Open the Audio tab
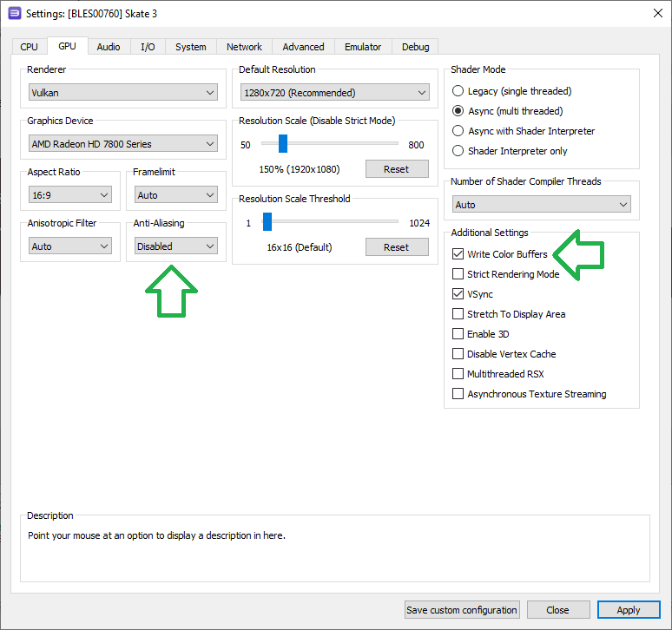Viewport: 672px width, 630px height. coord(108,47)
